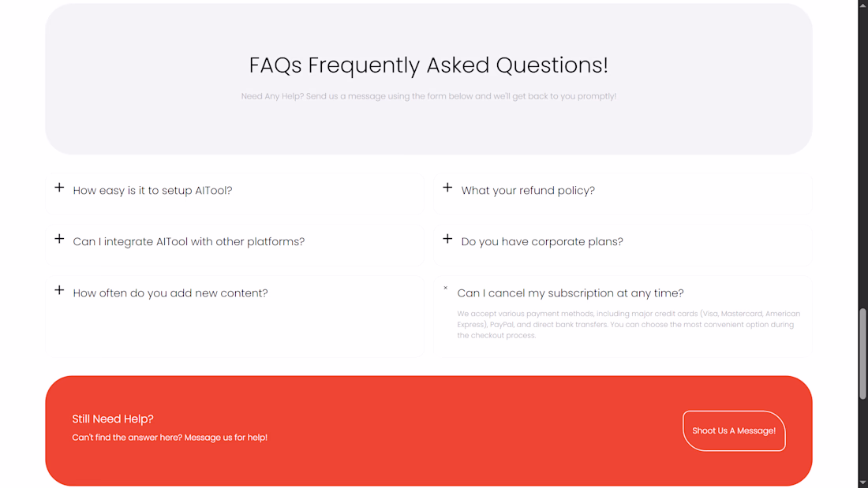The width and height of the screenshot is (868, 488).
Task: Click the small x icon beside the cancel subscription question
Action: (445, 288)
